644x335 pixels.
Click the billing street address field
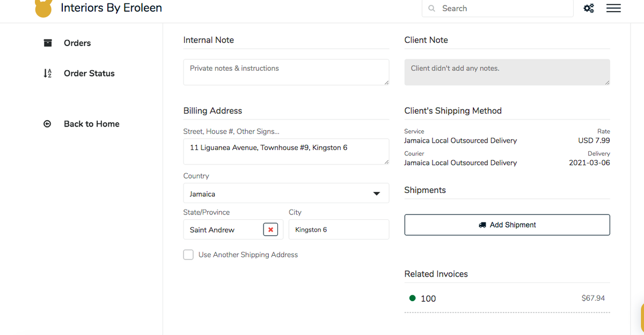tap(286, 152)
